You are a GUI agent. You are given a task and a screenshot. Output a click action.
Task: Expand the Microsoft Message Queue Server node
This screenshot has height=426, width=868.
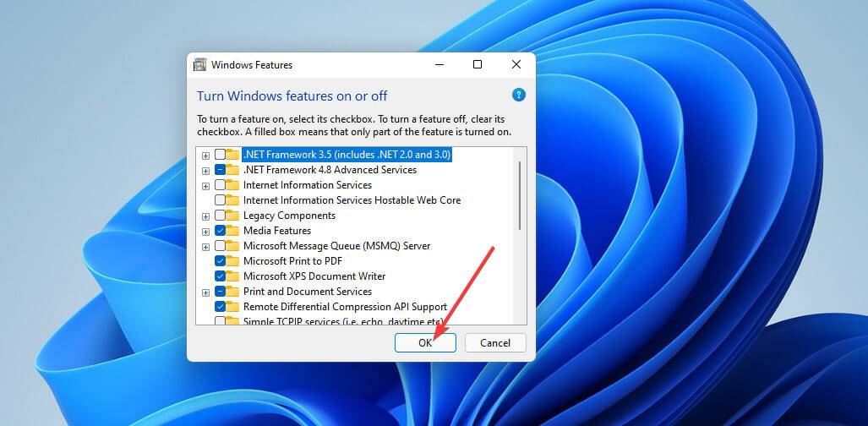point(205,247)
